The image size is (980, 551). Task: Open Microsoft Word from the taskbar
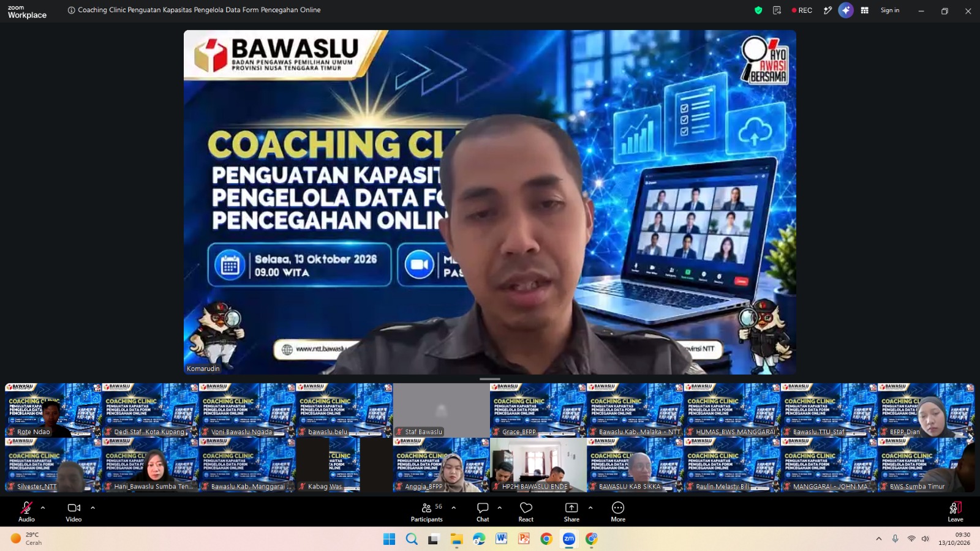[x=502, y=539]
